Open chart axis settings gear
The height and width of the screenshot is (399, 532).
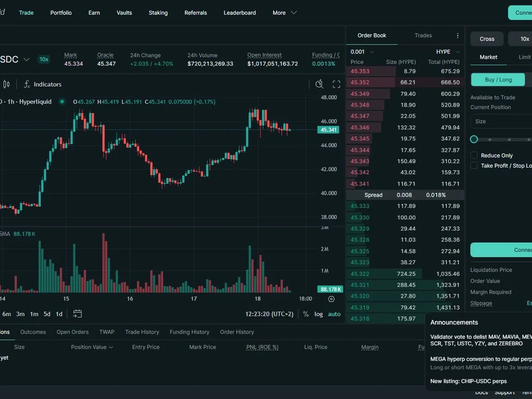click(331, 299)
